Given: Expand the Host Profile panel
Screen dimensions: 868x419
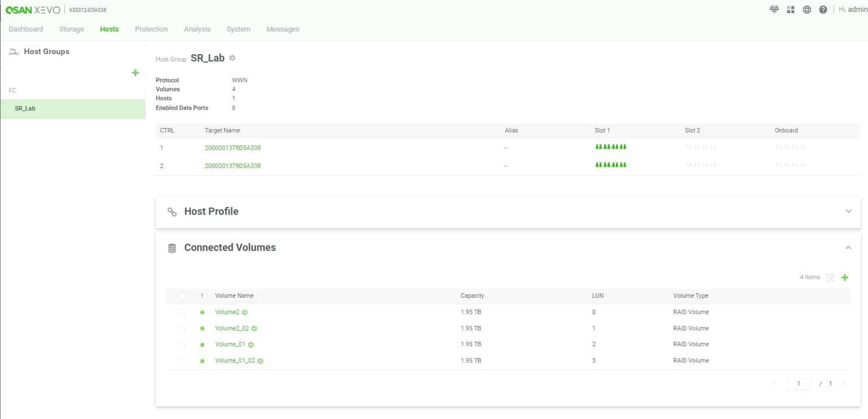Looking at the screenshot, I should tap(848, 211).
